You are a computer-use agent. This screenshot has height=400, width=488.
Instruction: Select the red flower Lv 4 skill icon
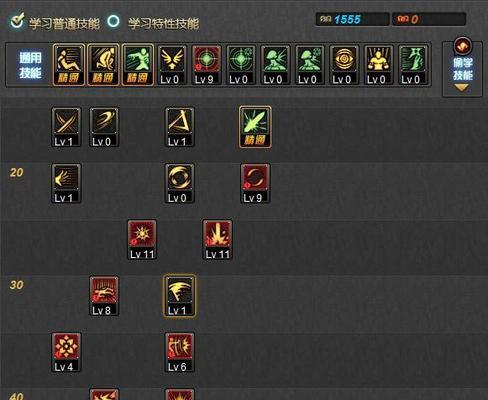(66, 352)
